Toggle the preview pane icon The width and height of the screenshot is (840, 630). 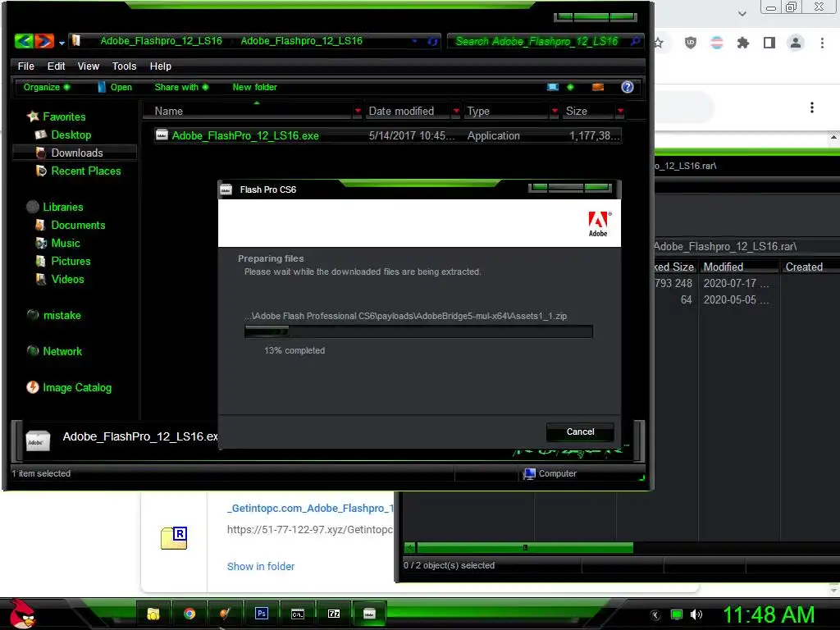click(x=598, y=87)
